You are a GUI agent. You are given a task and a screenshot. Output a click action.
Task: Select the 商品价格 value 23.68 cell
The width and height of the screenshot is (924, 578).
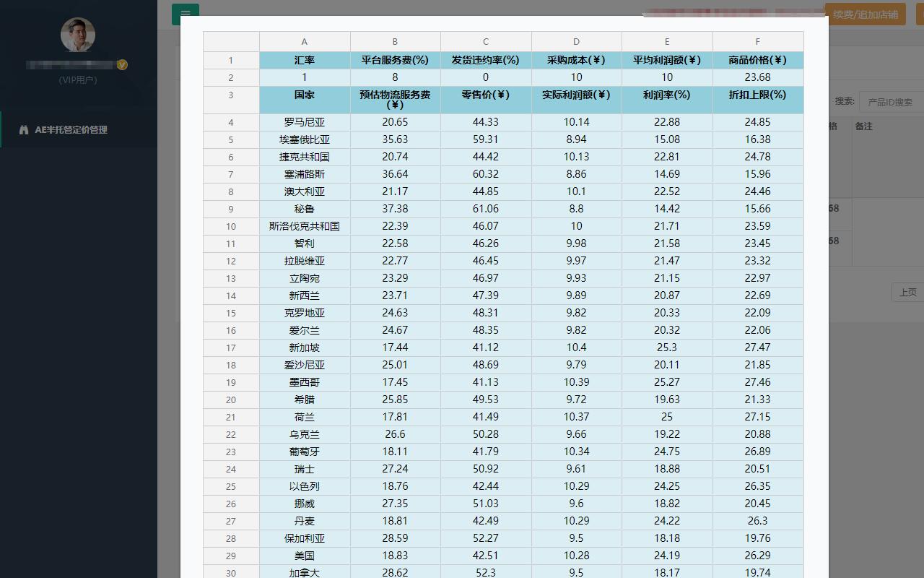[758, 77]
